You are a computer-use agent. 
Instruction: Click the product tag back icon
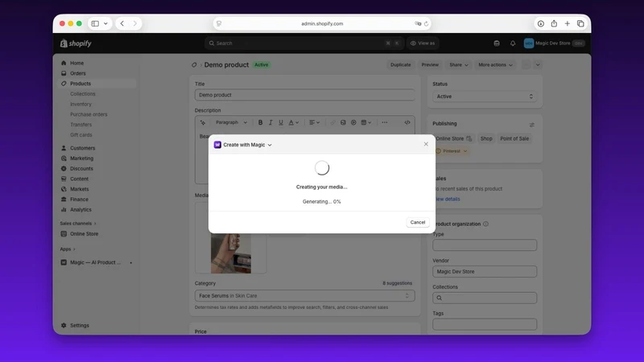point(194,65)
